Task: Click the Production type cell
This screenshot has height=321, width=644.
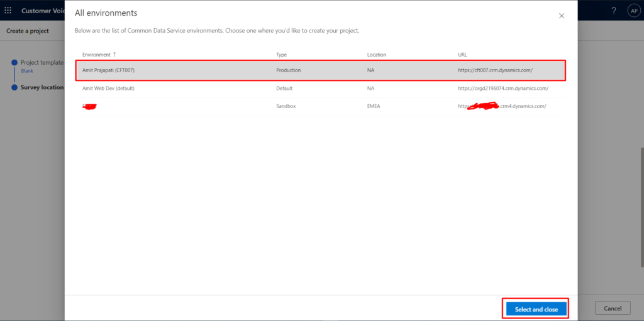Action: pyautogui.click(x=288, y=70)
